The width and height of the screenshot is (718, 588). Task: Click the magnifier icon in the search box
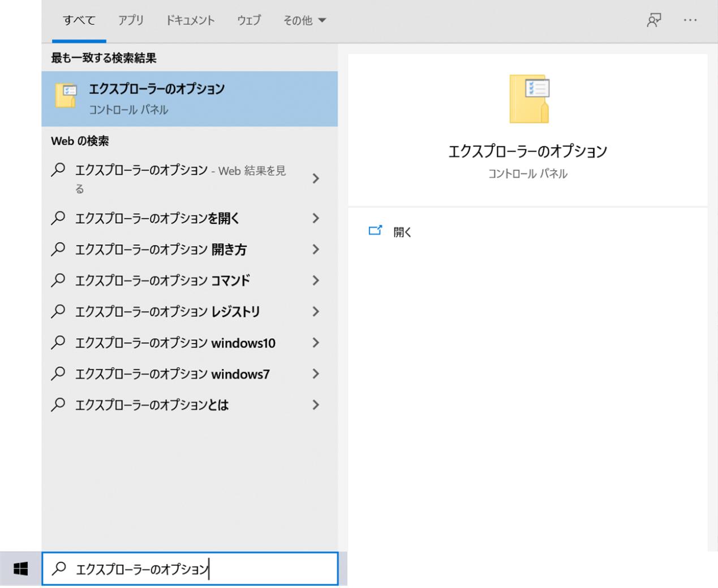point(59,568)
